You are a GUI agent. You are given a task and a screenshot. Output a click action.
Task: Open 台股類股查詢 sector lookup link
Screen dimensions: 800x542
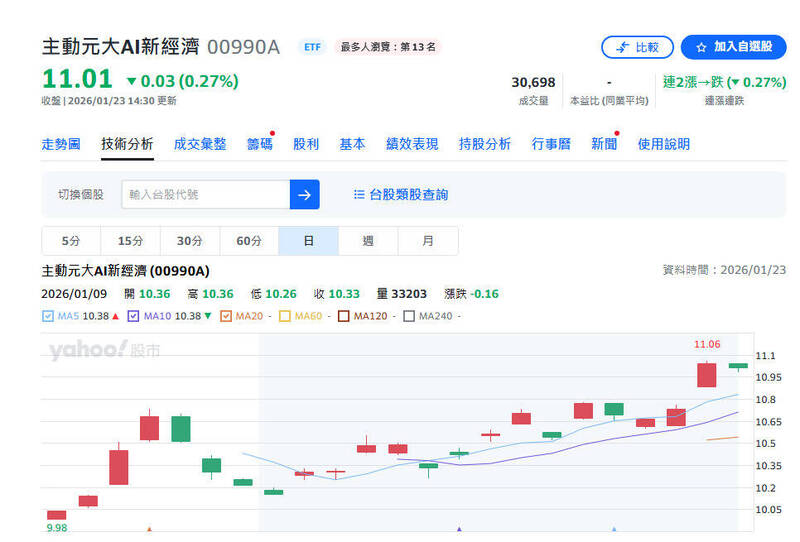click(401, 194)
